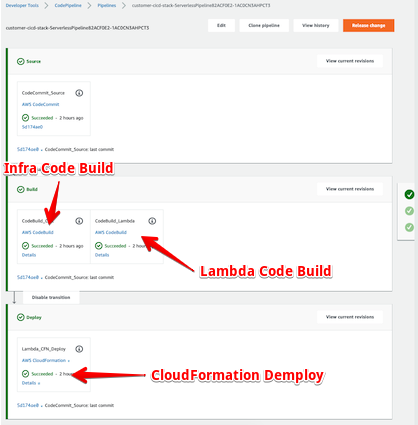Open info icon on first CodeBuild action

pyautogui.click(x=79, y=221)
